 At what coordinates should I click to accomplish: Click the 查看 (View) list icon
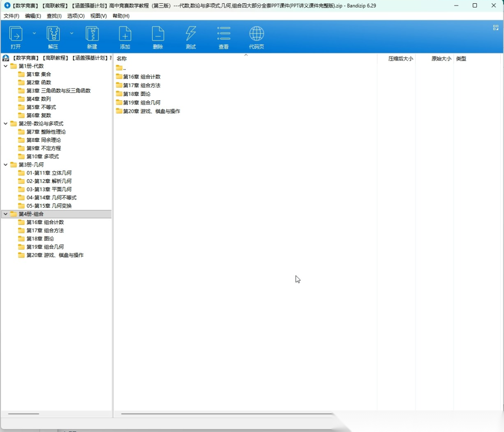tap(224, 34)
